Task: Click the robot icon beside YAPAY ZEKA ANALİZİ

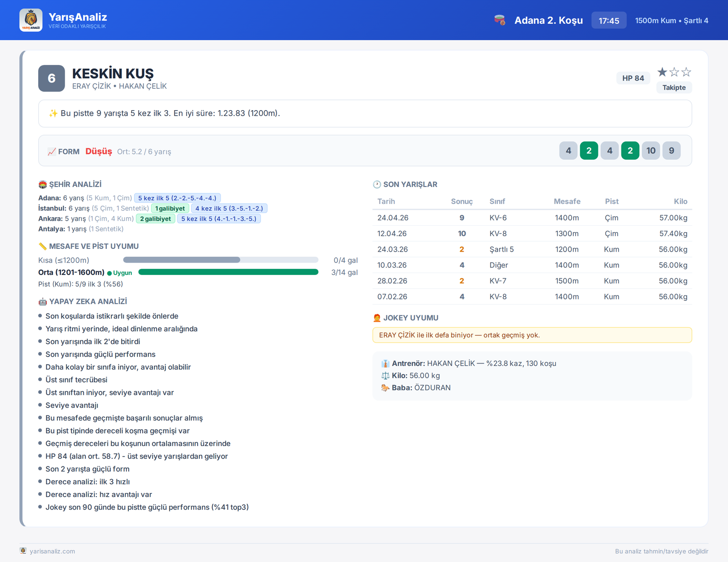Action: [x=43, y=301]
